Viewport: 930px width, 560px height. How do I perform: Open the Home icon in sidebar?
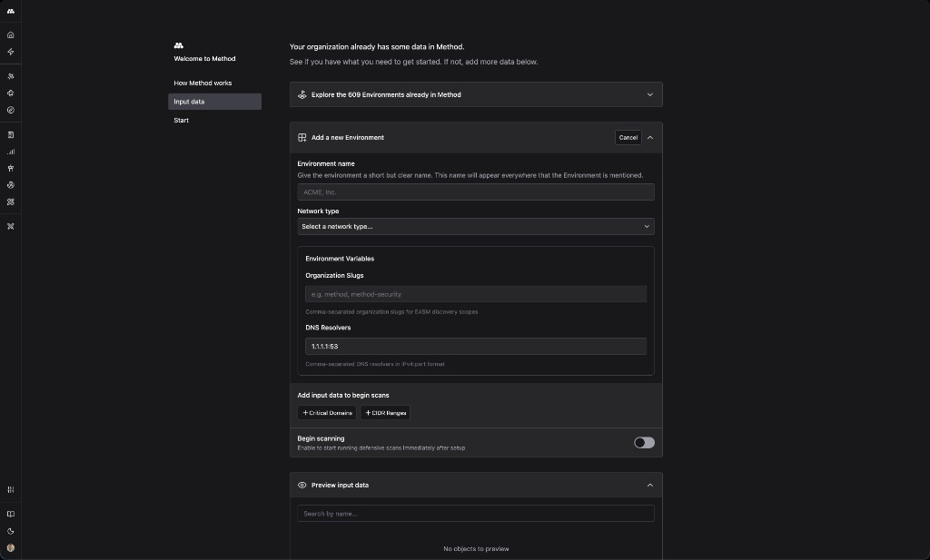(11, 35)
